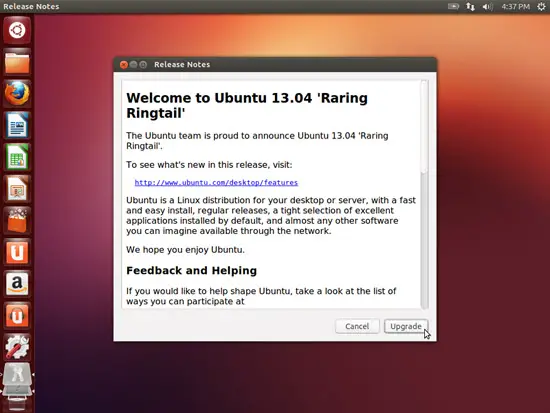Open the session gear menu
Viewport: 550px width, 413px height.
click(x=541, y=6)
